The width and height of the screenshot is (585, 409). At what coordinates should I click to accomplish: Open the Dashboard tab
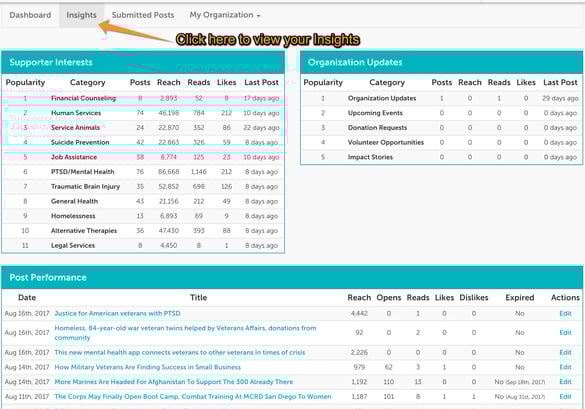point(30,15)
